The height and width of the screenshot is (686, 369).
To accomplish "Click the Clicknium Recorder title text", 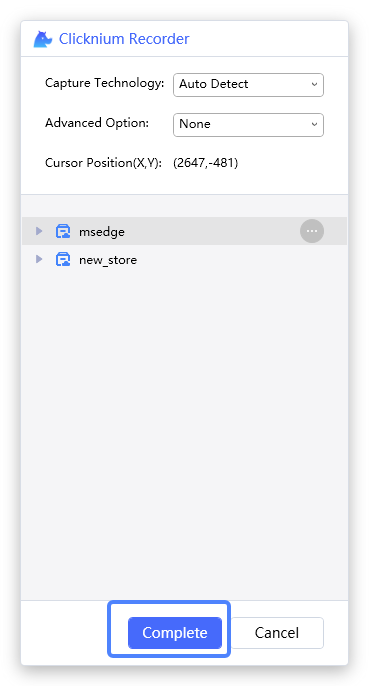I will [124, 39].
